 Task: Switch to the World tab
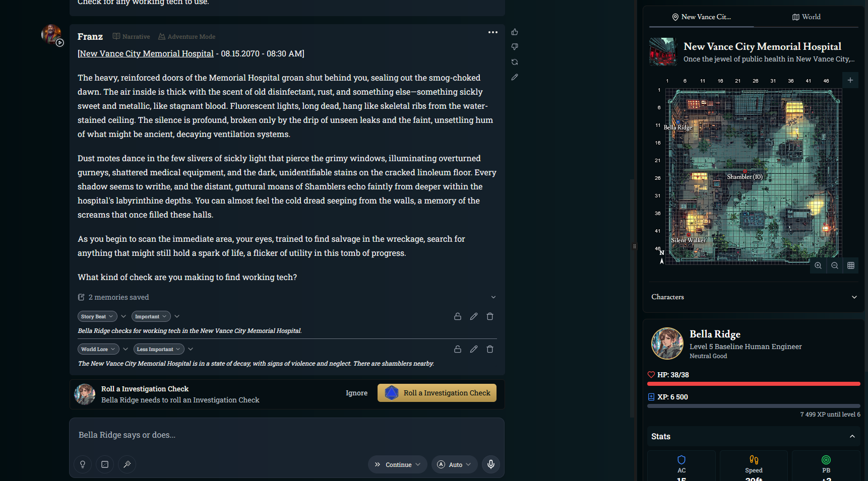807,17
